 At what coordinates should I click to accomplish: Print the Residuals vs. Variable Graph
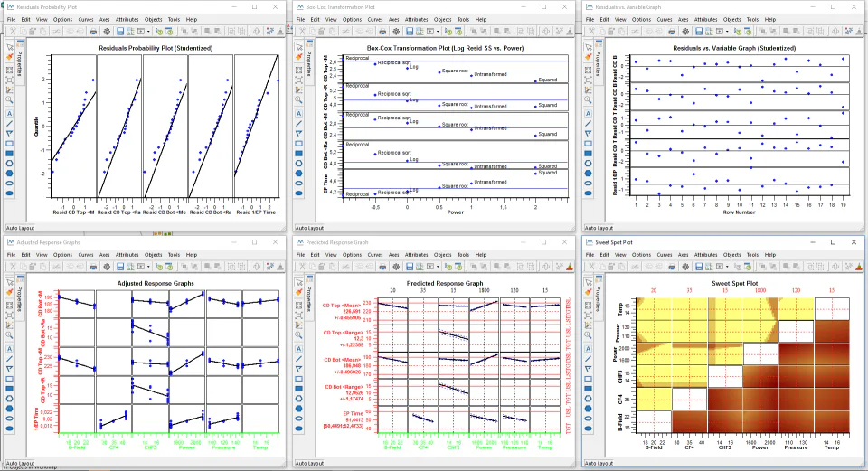672,32
